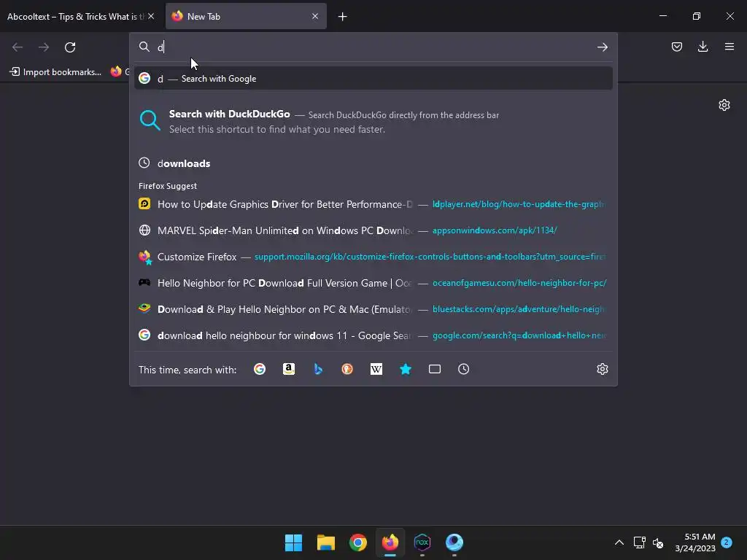The width and height of the screenshot is (747, 560).
Task: Open Google Chrome from taskbar
Action: (357, 542)
